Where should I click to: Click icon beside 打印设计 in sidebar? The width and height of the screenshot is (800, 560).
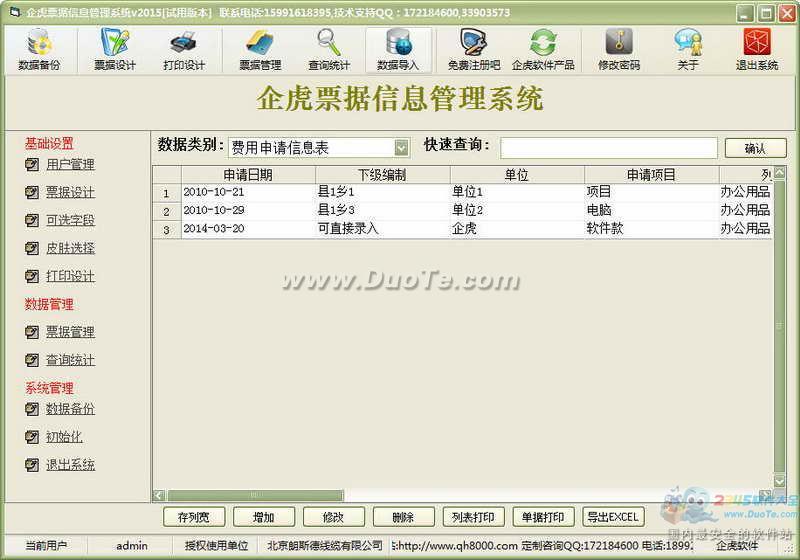coord(32,276)
